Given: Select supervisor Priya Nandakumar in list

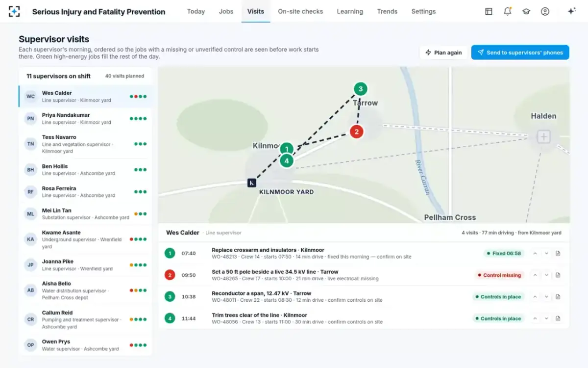Looking at the screenshot, I should pos(85,119).
